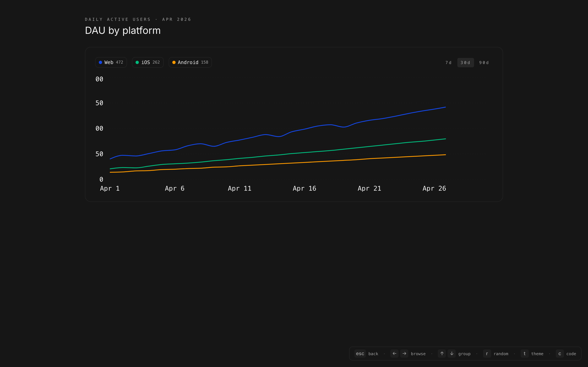The width and height of the screenshot is (588, 367).
Task: Toggle the iOS series legend chip
Action: (147, 62)
